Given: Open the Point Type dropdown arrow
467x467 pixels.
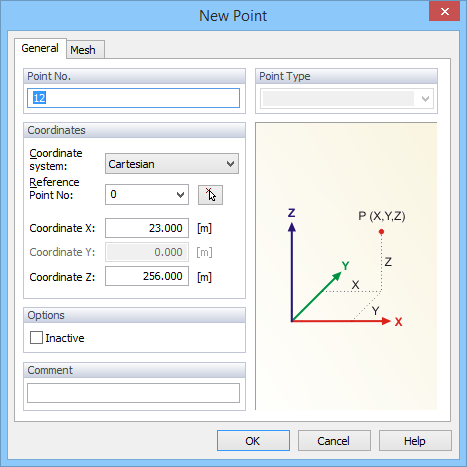Looking at the screenshot, I should tap(425, 99).
